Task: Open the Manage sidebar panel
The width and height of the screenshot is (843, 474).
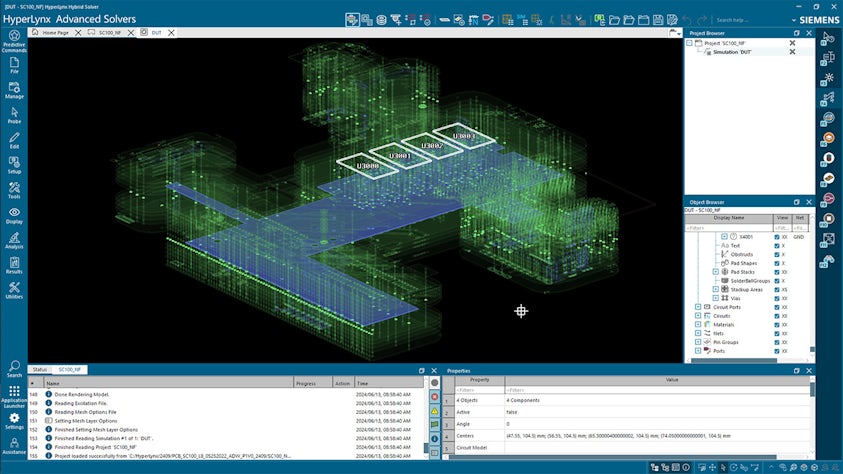Action: point(14,90)
